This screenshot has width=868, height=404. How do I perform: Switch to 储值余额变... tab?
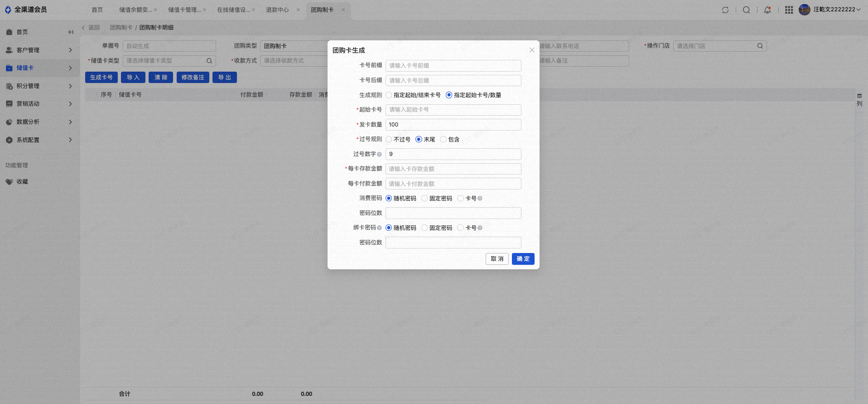(x=135, y=10)
